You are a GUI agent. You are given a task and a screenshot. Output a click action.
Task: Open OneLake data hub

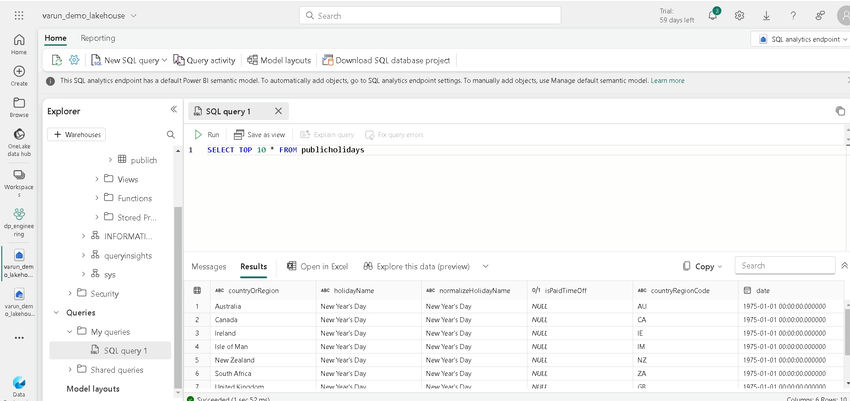click(x=19, y=142)
